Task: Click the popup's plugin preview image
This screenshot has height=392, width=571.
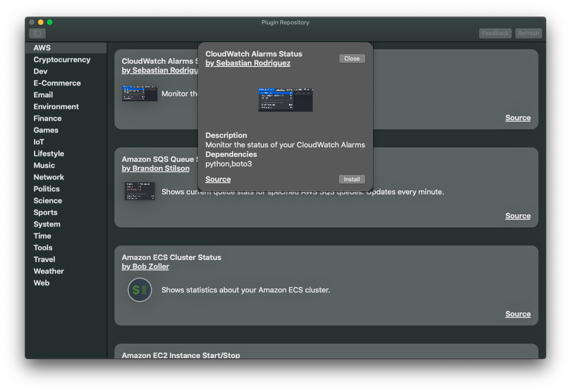Action: 285,99
